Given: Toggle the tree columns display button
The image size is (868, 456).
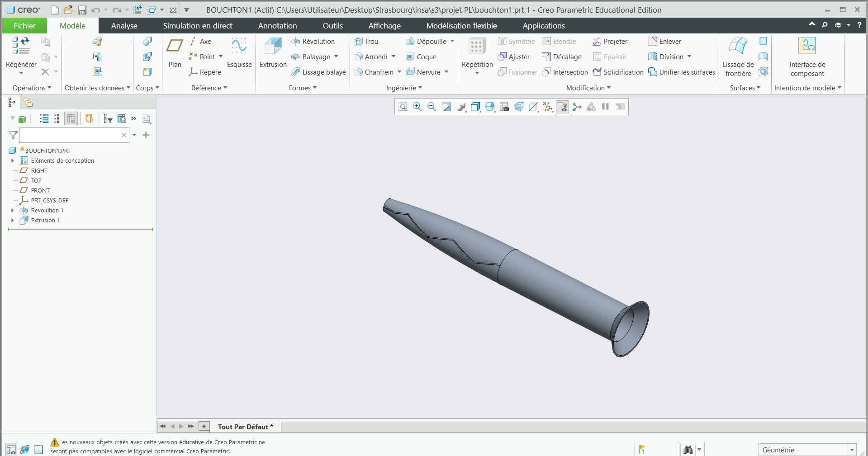Looking at the screenshot, I should click(71, 118).
